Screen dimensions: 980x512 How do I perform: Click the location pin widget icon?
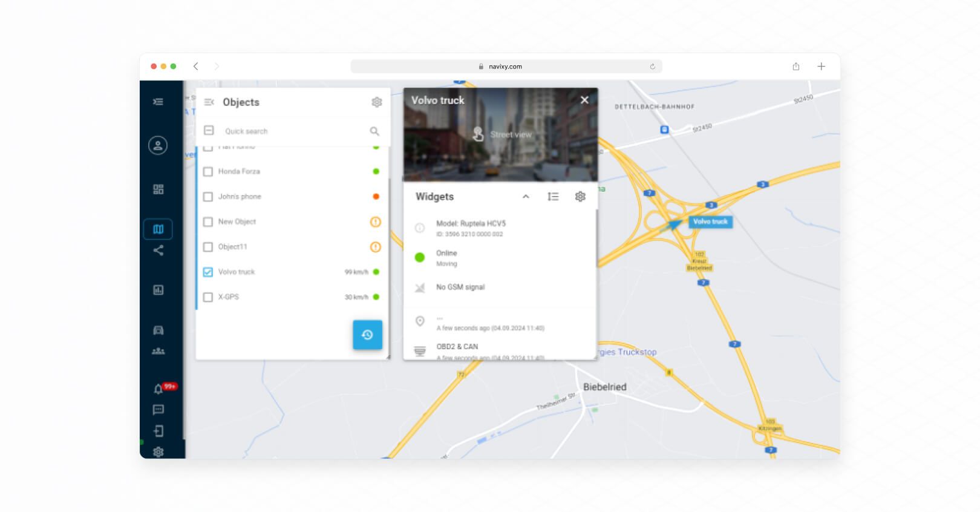pyautogui.click(x=419, y=321)
